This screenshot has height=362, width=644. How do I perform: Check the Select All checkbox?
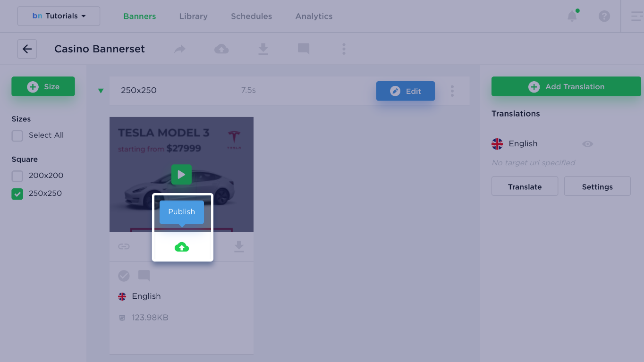coord(17,136)
